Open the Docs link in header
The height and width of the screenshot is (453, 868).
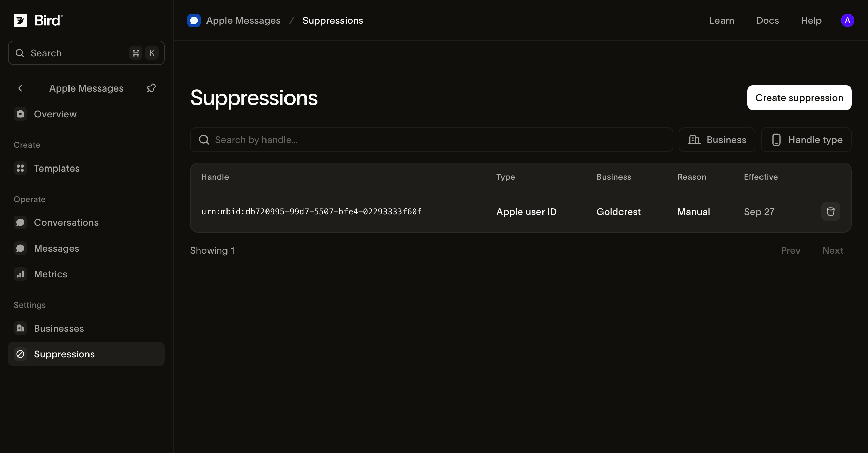click(x=768, y=20)
